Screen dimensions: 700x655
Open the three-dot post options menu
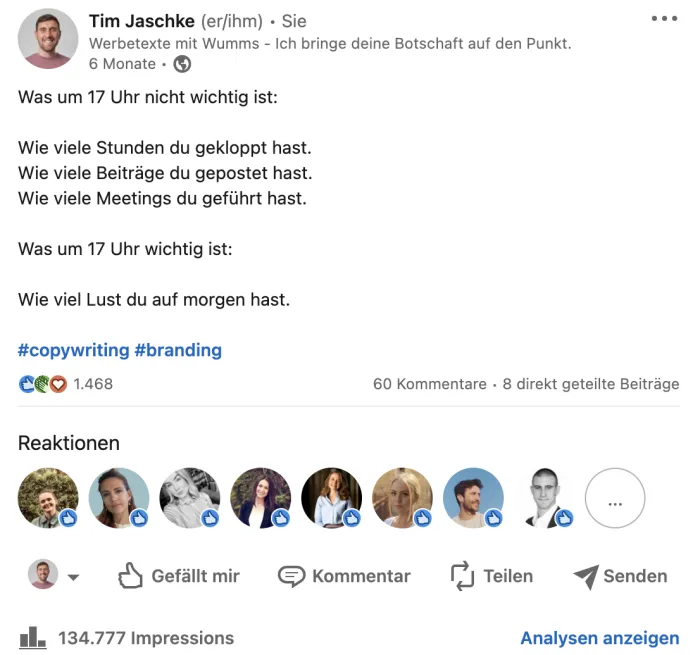(x=664, y=19)
